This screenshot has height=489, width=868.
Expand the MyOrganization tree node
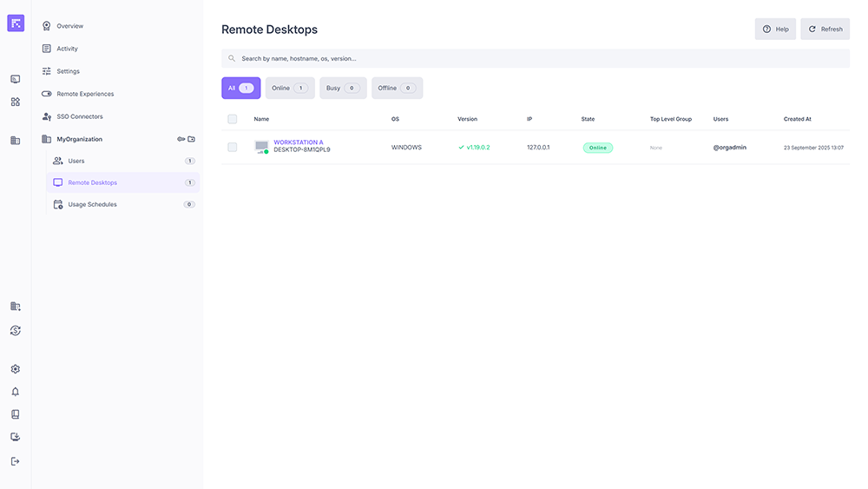(79, 139)
